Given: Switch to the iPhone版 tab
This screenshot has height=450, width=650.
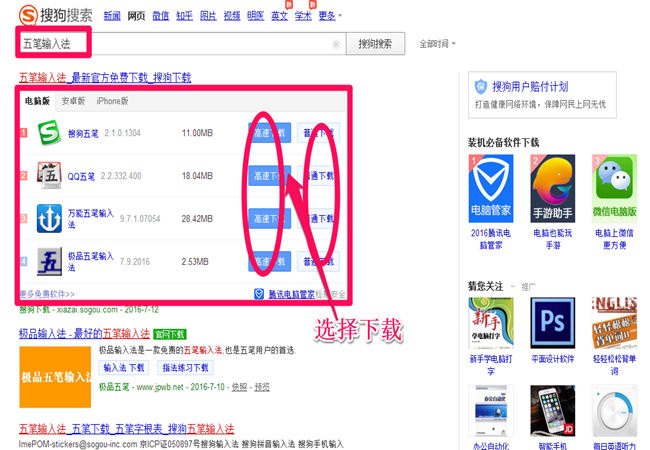Looking at the screenshot, I should click(x=112, y=101).
